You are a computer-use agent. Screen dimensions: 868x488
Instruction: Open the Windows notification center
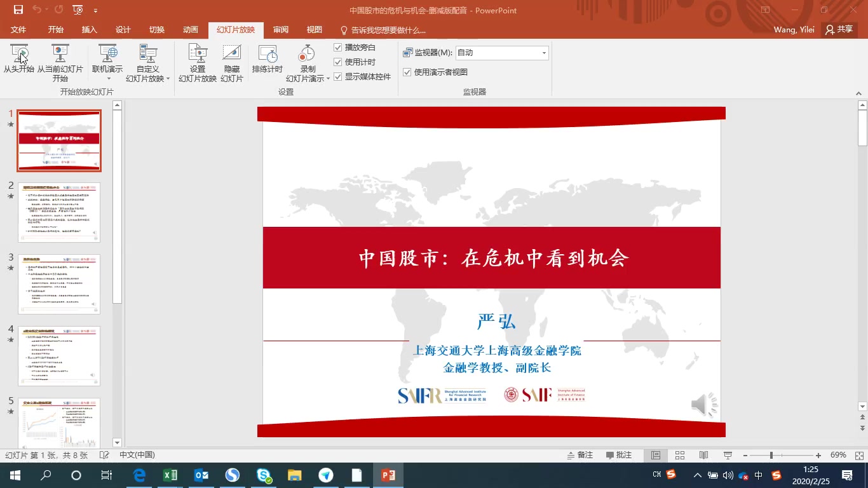[x=847, y=475]
